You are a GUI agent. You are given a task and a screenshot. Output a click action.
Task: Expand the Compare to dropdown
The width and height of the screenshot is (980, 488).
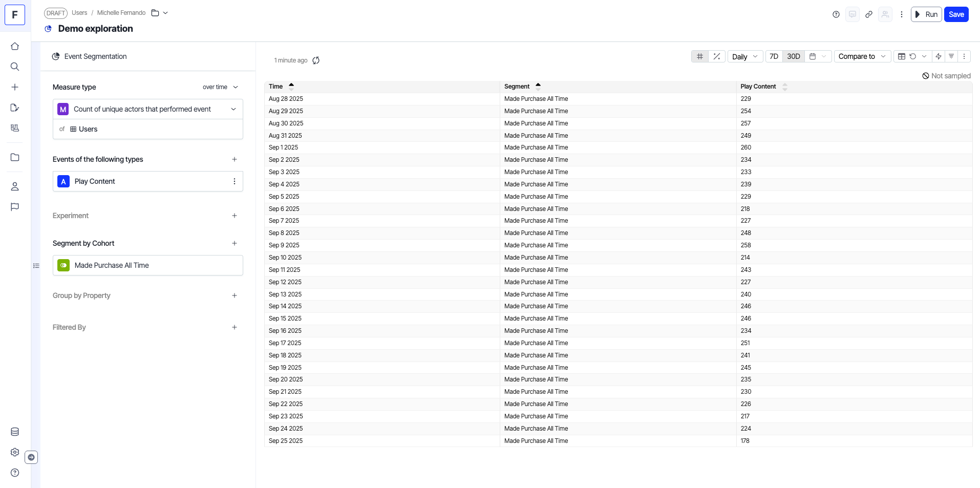[x=862, y=56]
